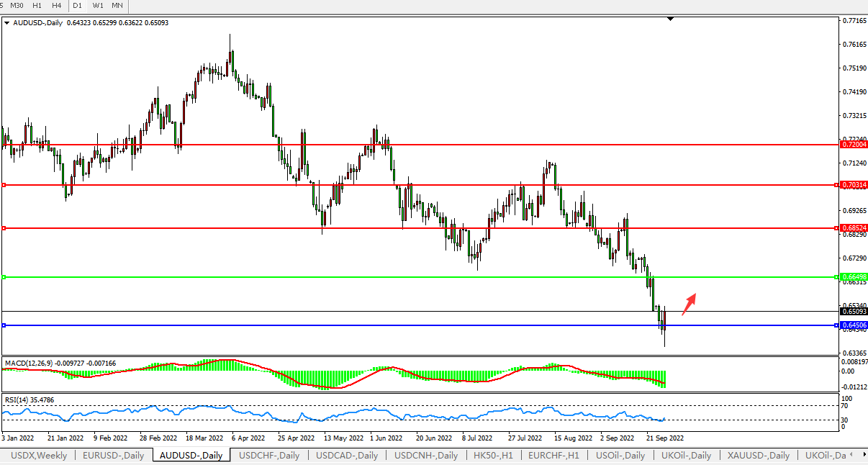The height and width of the screenshot is (465, 868).
Task: Select the USDCNH-,Daily chart tab
Action: tap(425, 456)
